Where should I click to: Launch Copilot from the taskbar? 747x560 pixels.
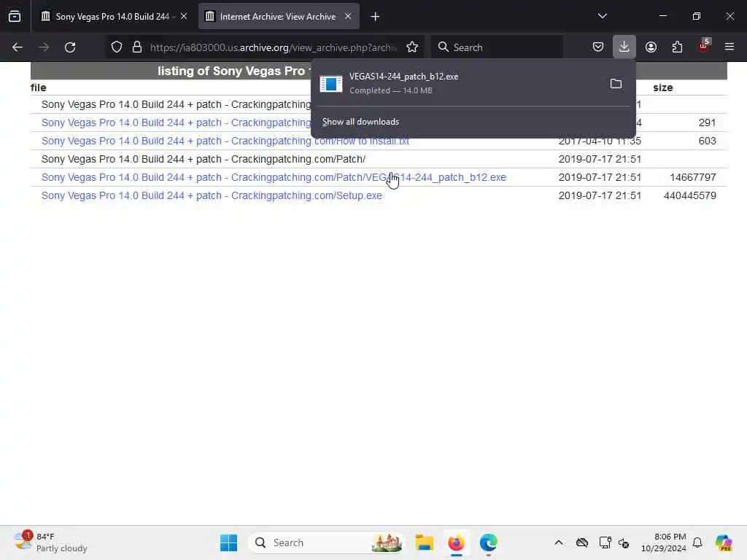724,542
